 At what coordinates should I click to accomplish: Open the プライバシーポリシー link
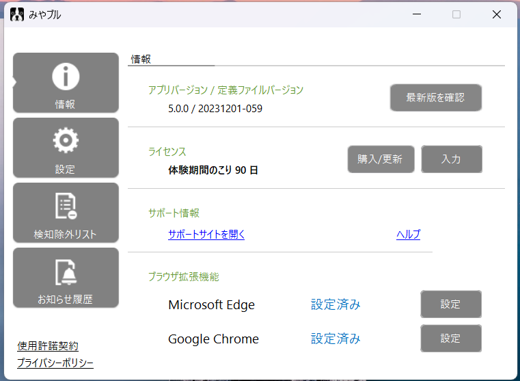click(55, 363)
